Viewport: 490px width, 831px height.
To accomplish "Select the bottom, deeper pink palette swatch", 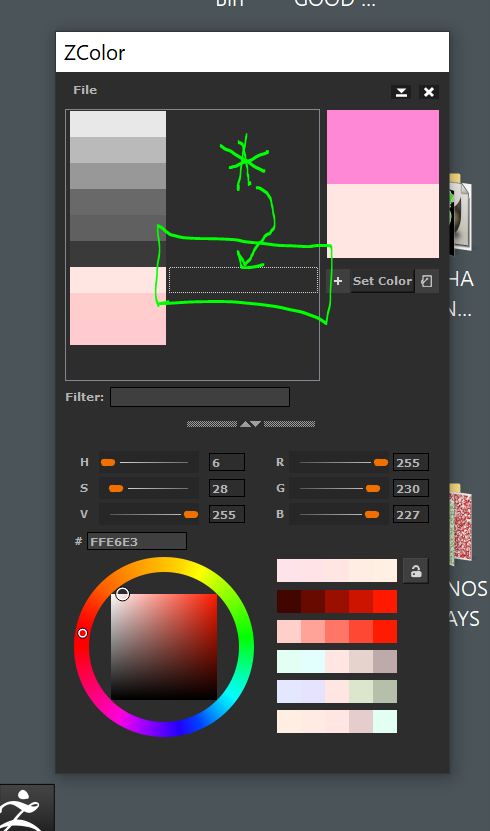I will point(118,319).
